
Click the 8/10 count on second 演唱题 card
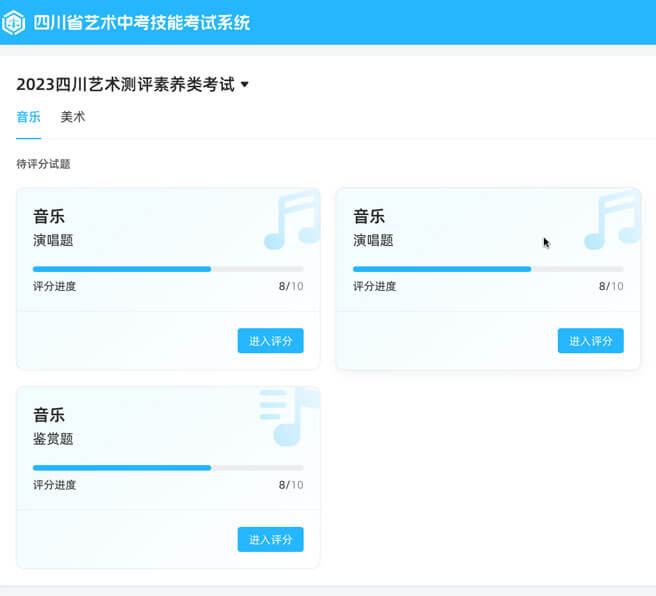pos(611,286)
